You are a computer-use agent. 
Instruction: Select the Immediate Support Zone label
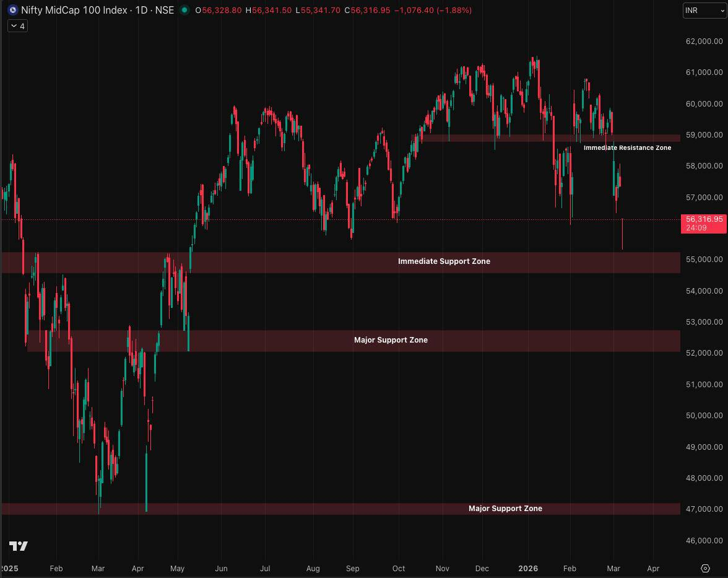tap(444, 261)
